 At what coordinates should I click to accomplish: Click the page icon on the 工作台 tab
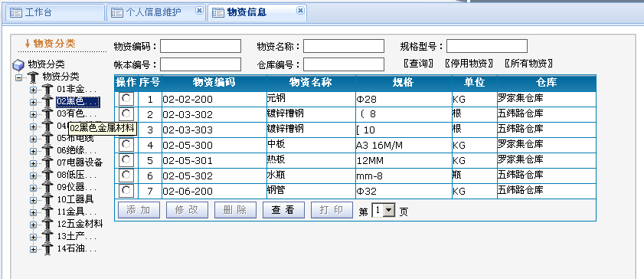(x=15, y=13)
